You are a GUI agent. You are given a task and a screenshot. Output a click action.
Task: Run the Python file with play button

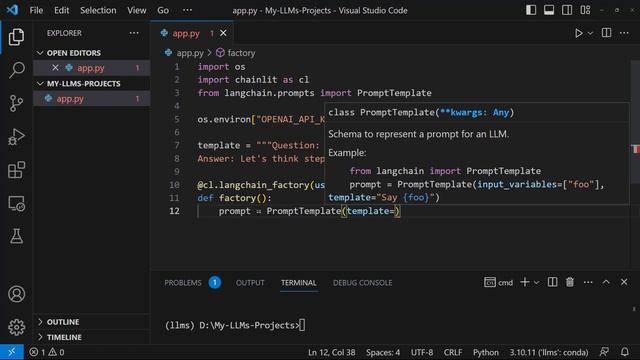click(x=578, y=33)
